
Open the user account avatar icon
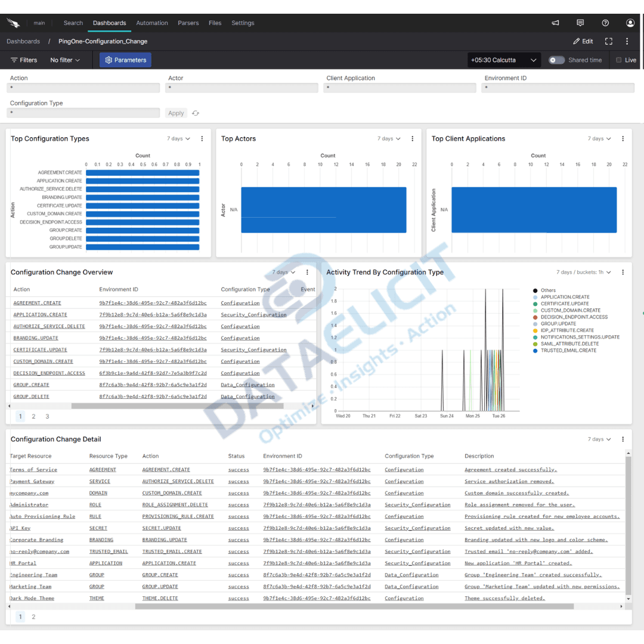(x=630, y=23)
